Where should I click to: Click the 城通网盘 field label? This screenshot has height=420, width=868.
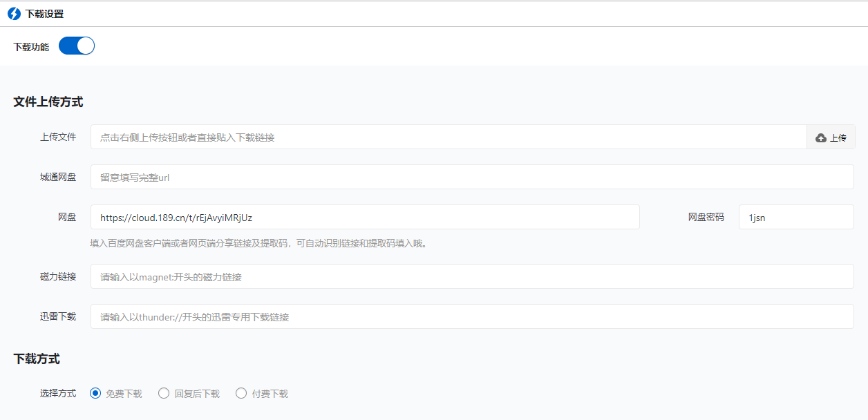58,177
